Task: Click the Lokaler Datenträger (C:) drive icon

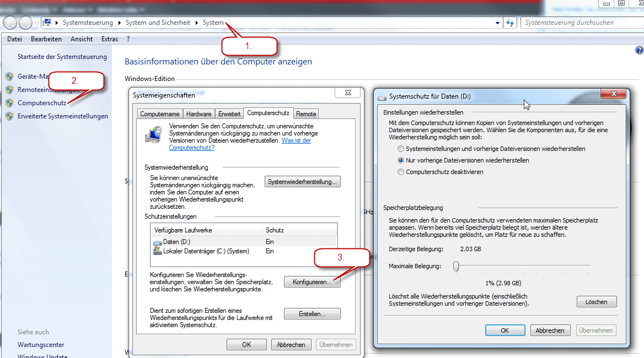Action: [x=157, y=251]
